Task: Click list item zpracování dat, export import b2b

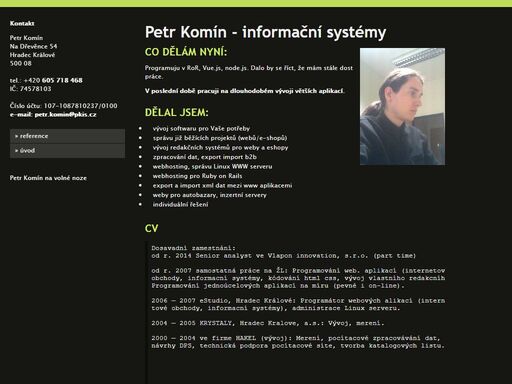Action: [x=204, y=157]
